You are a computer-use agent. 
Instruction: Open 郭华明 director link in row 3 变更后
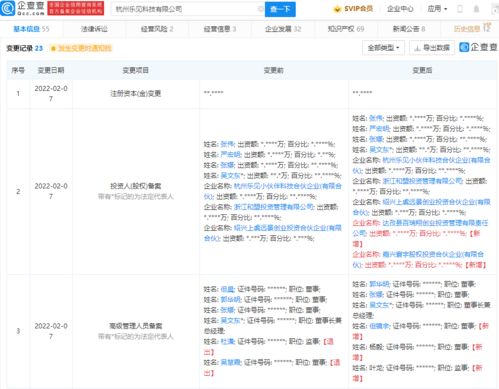coord(379,284)
